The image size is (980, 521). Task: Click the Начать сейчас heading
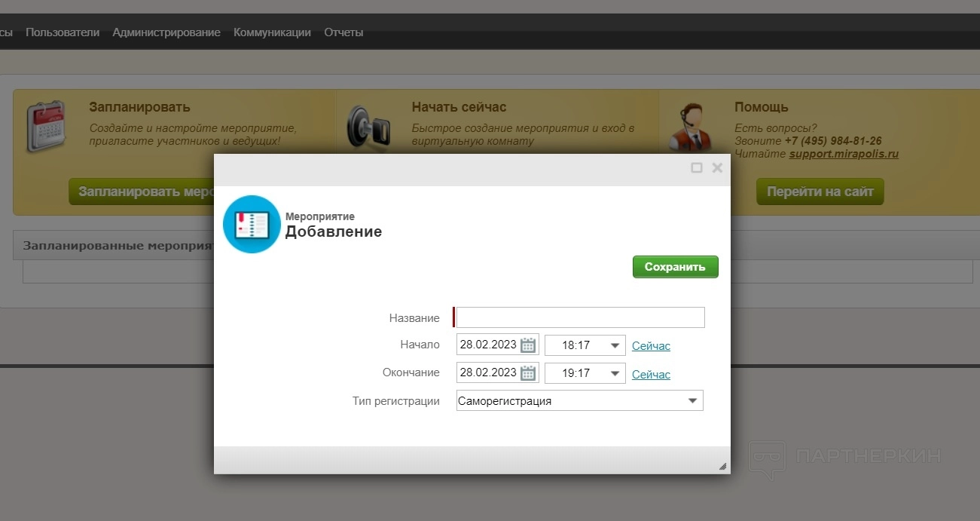click(x=459, y=107)
